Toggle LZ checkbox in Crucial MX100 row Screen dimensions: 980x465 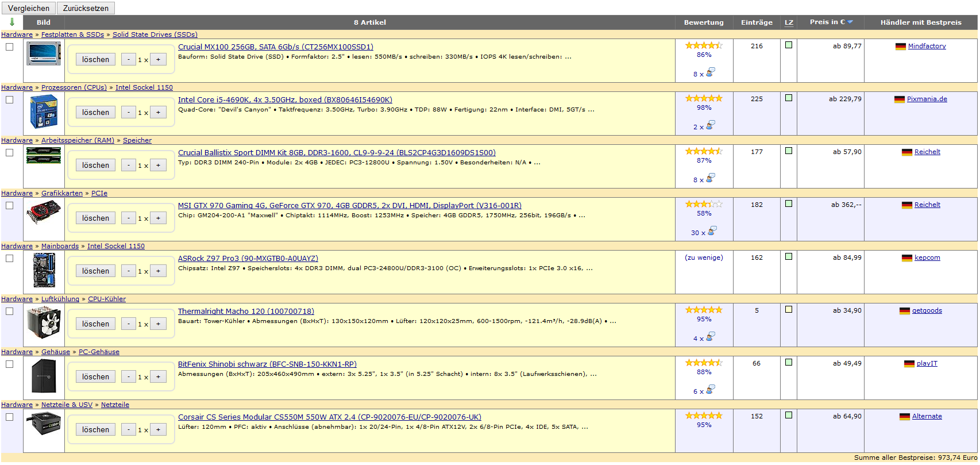tap(789, 45)
